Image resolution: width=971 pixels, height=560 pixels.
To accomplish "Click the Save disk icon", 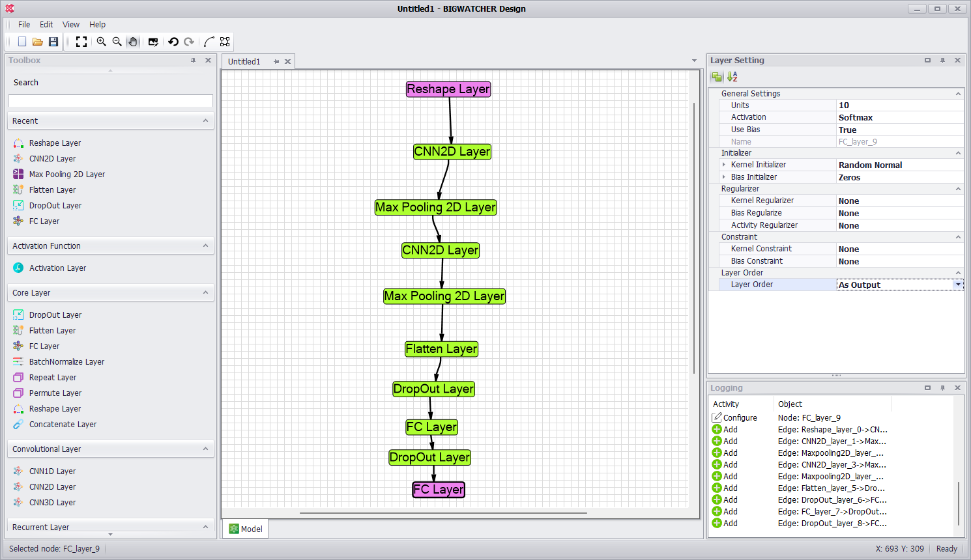I will click(53, 42).
